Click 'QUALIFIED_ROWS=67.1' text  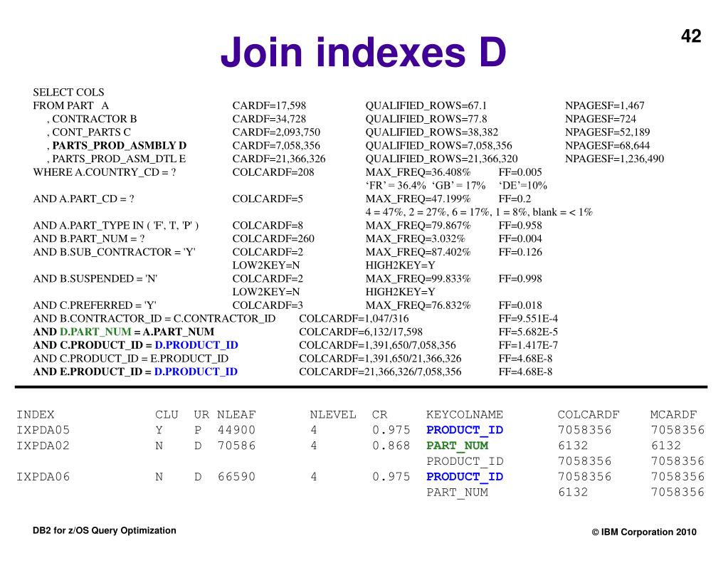[426, 105]
